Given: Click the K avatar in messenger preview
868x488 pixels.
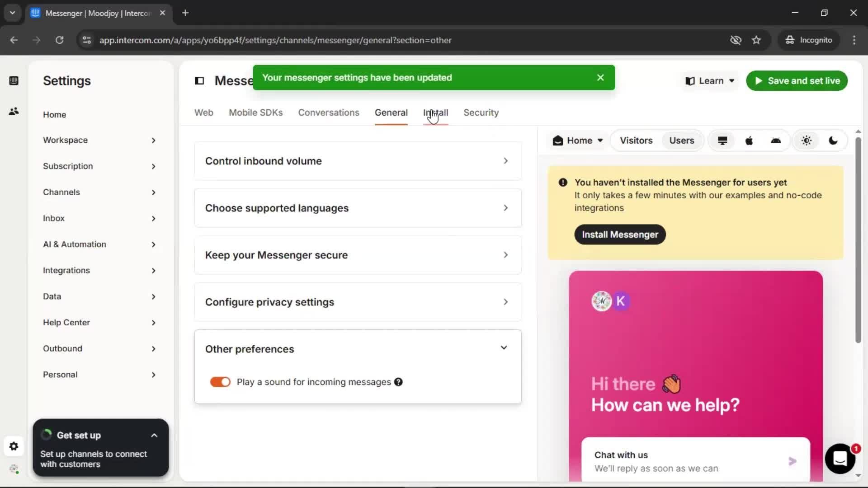Looking at the screenshot, I should pyautogui.click(x=621, y=301).
